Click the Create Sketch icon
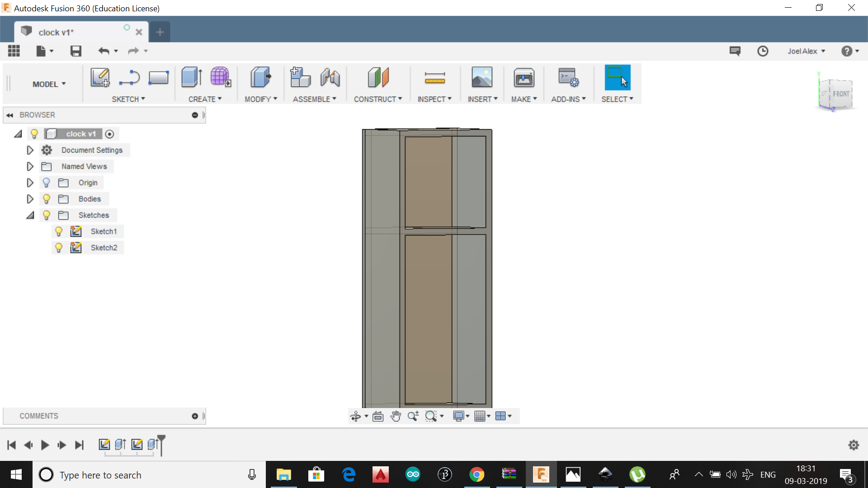Viewport: 868px width, 488px height. pos(100,77)
